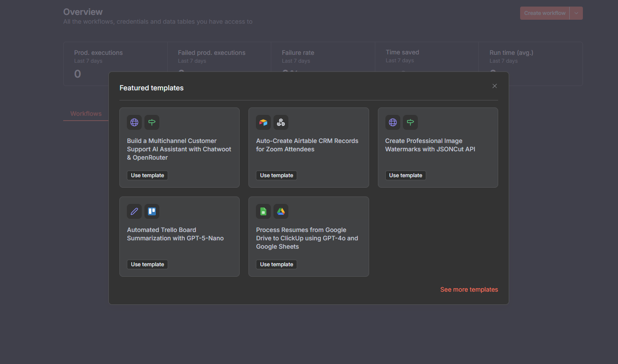Use the Trello Board Summarization template

(147, 264)
